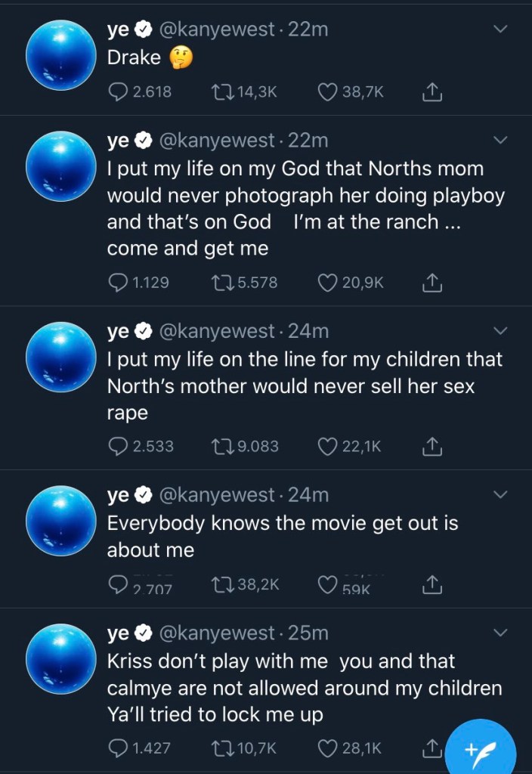Share the 'Drake' tweet

pos(431,92)
